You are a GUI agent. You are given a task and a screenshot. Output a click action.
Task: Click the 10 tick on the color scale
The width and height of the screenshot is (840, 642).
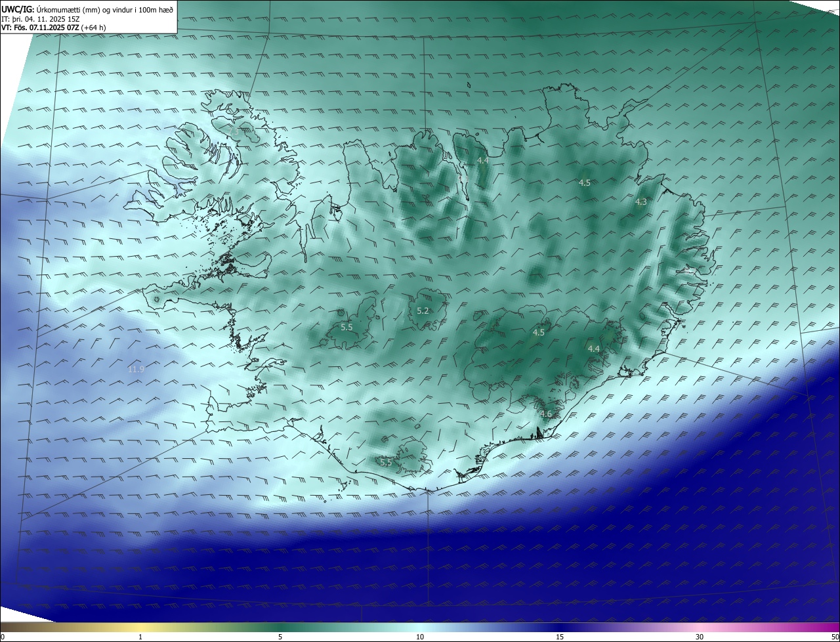click(x=420, y=637)
